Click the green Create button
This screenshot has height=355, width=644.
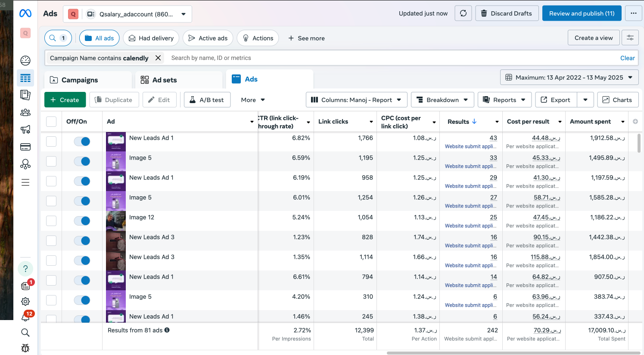[65, 100]
